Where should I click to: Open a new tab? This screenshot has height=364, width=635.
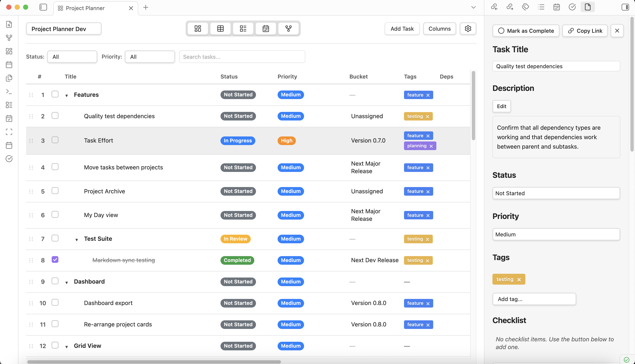tap(146, 8)
